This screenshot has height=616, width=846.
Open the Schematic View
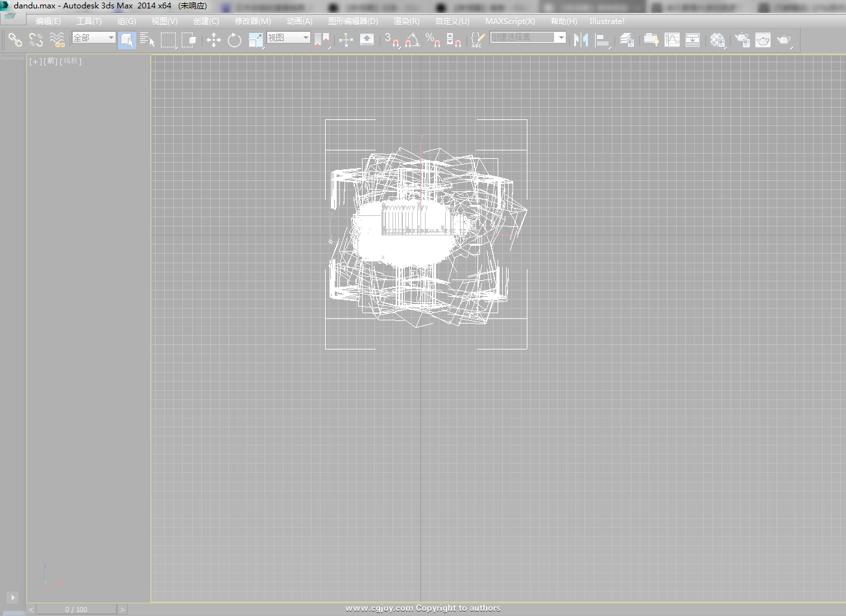pyautogui.click(x=693, y=40)
